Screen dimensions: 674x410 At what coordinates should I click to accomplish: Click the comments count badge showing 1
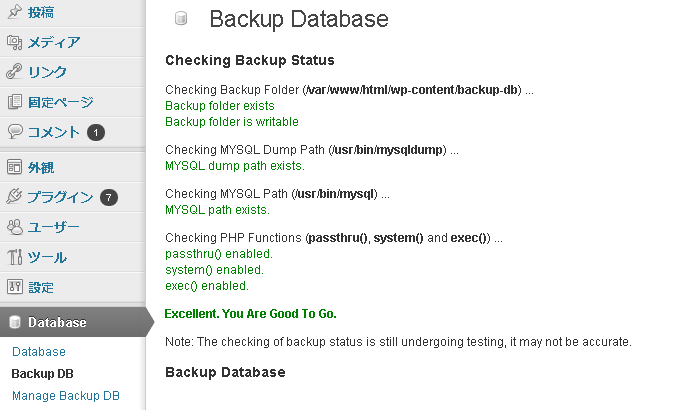pos(95,132)
